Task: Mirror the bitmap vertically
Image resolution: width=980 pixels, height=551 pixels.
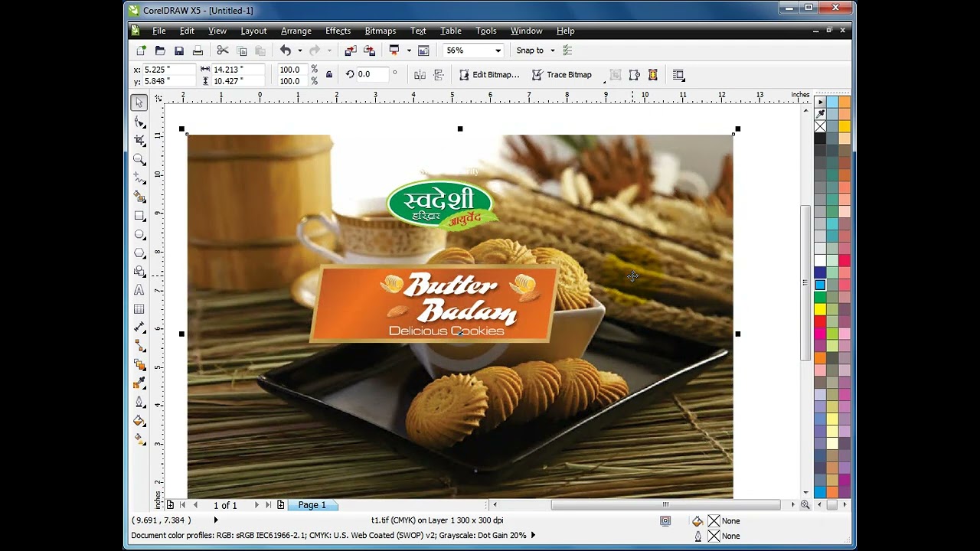Action: tap(439, 74)
